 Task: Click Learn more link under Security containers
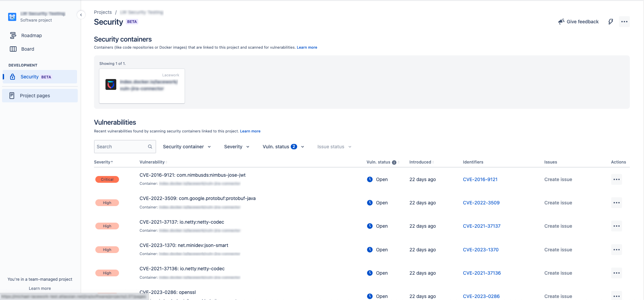307,47
